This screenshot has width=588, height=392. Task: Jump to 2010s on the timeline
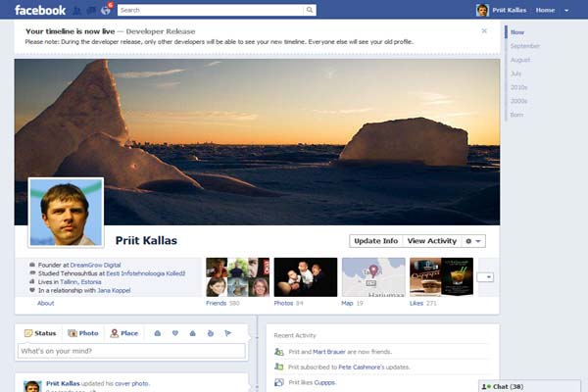(520, 87)
